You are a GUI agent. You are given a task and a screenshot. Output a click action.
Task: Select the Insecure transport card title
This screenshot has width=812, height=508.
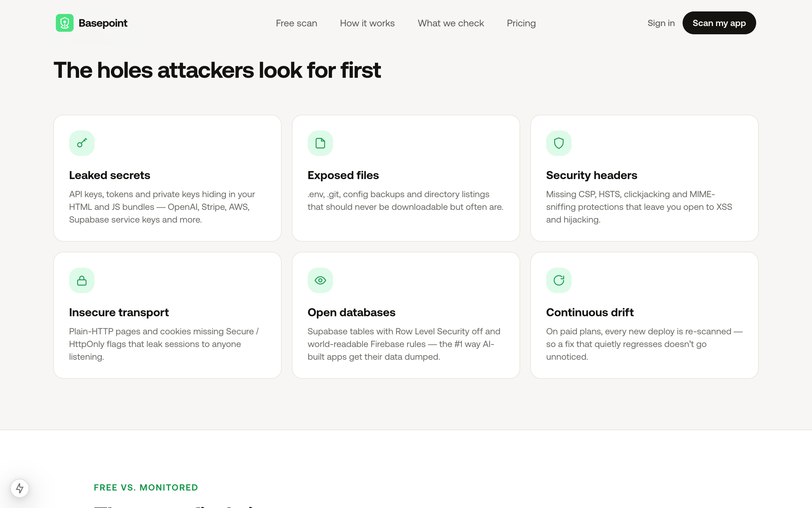click(119, 312)
